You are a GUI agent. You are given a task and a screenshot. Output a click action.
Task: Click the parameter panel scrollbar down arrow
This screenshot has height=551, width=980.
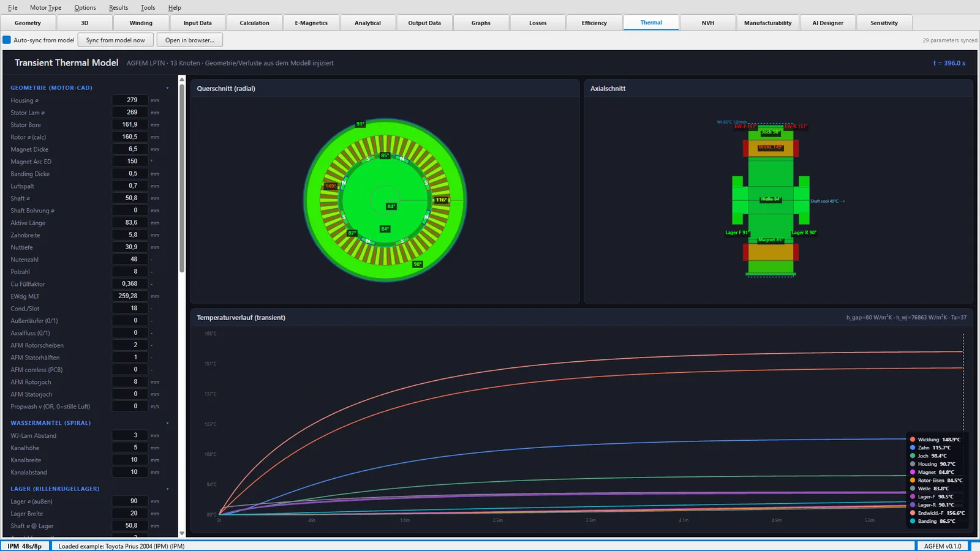click(x=182, y=534)
